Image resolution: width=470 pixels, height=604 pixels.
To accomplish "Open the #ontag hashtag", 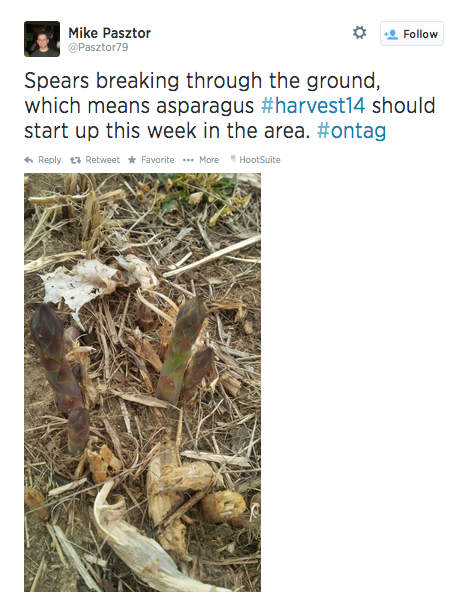I will click(351, 131).
